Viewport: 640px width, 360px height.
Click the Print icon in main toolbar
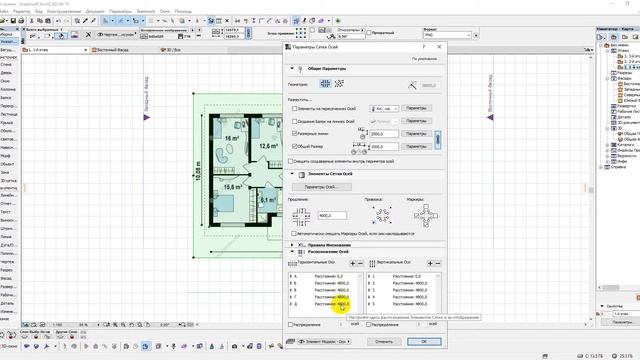click(21, 21)
